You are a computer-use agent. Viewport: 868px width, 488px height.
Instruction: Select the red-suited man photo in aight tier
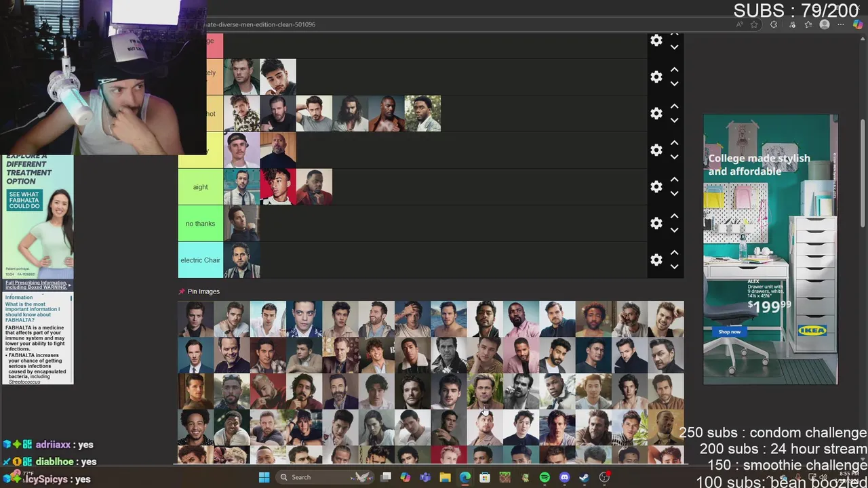(x=315, y=187)
